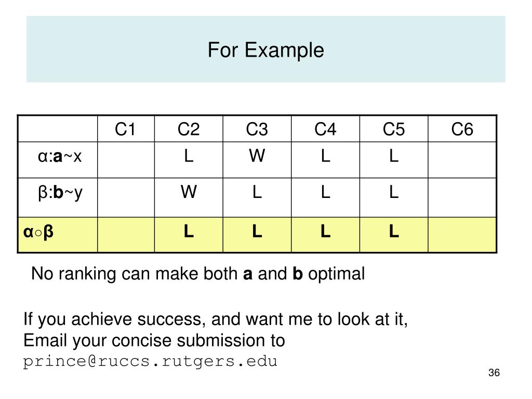Select the C5 column header
The height and width of the screenshot is (399, 532).
coord(394,129)
